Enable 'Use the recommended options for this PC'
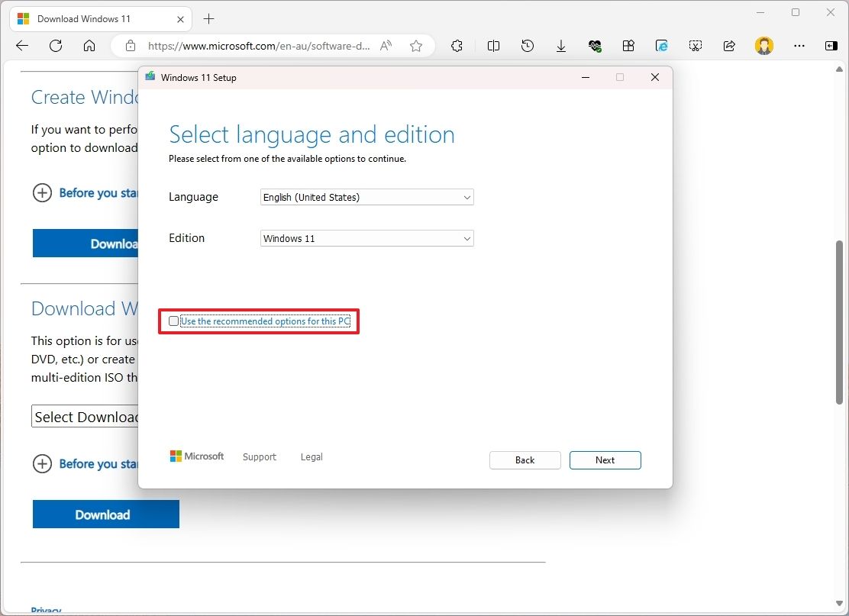The height and width of the screenshot is (616, 849). [x=173, y=321]
